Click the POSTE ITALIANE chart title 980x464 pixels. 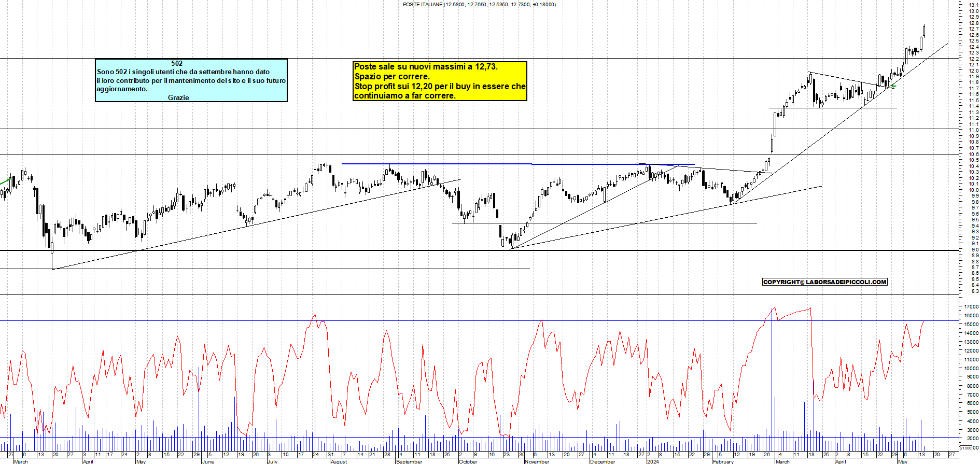tap(479, 5)
